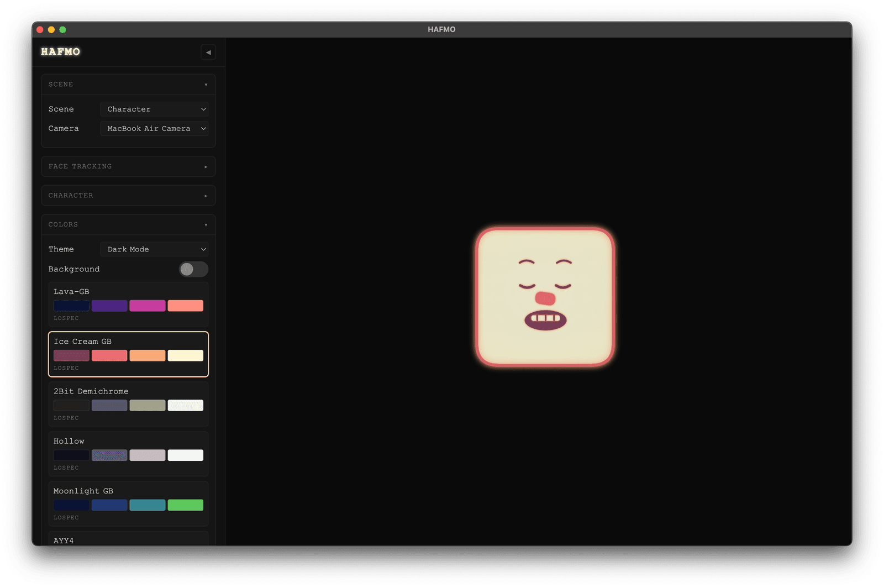Click the character's open mouth with teeth
The height and width of the screenshot is (588, 884).
pos(545,320)
